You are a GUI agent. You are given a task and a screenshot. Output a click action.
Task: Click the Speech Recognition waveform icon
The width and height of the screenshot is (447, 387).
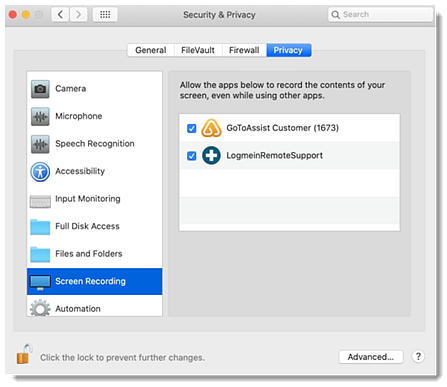pyautogui.click(x=40, y=144)
